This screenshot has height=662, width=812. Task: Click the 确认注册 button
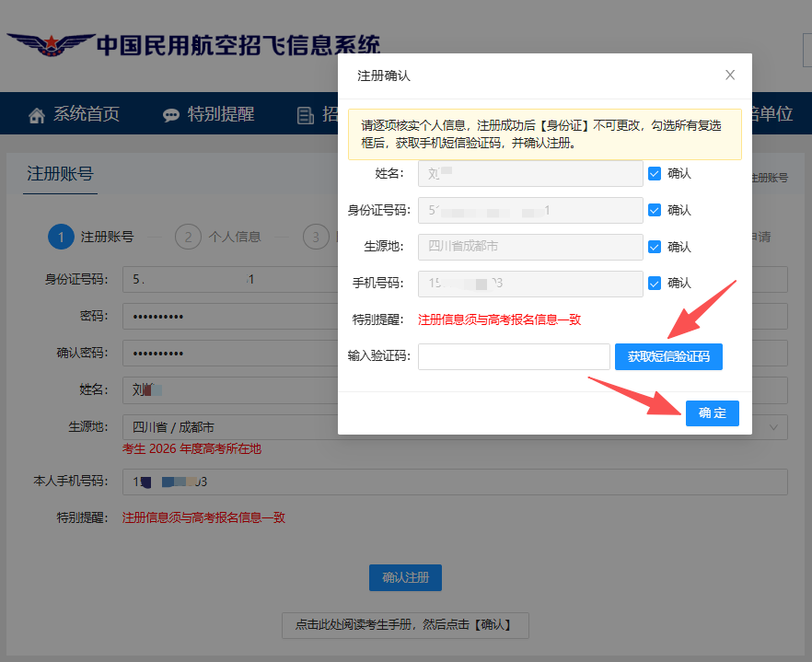tap(405, 577)
